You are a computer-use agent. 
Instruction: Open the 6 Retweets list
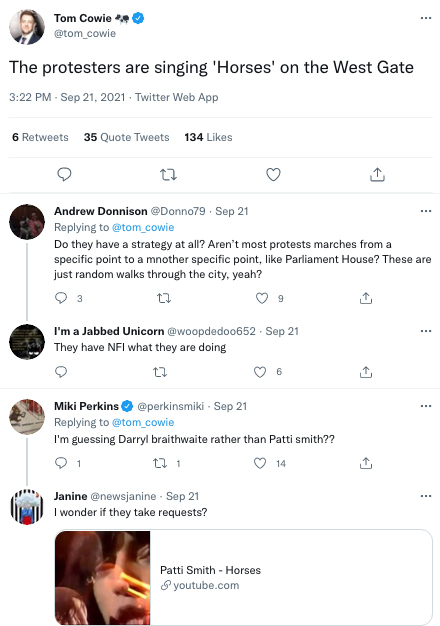pyautogui.click(x=40, y=137)
